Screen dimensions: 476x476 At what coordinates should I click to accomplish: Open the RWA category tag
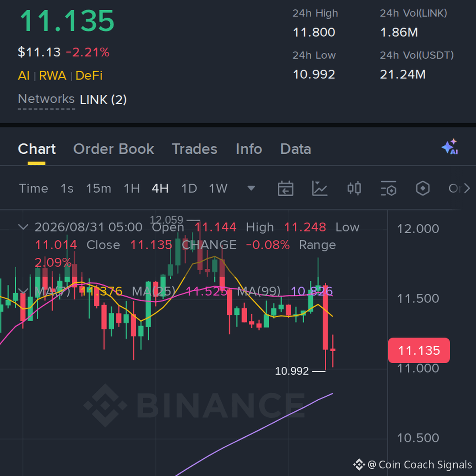click(x=52, y=75)
